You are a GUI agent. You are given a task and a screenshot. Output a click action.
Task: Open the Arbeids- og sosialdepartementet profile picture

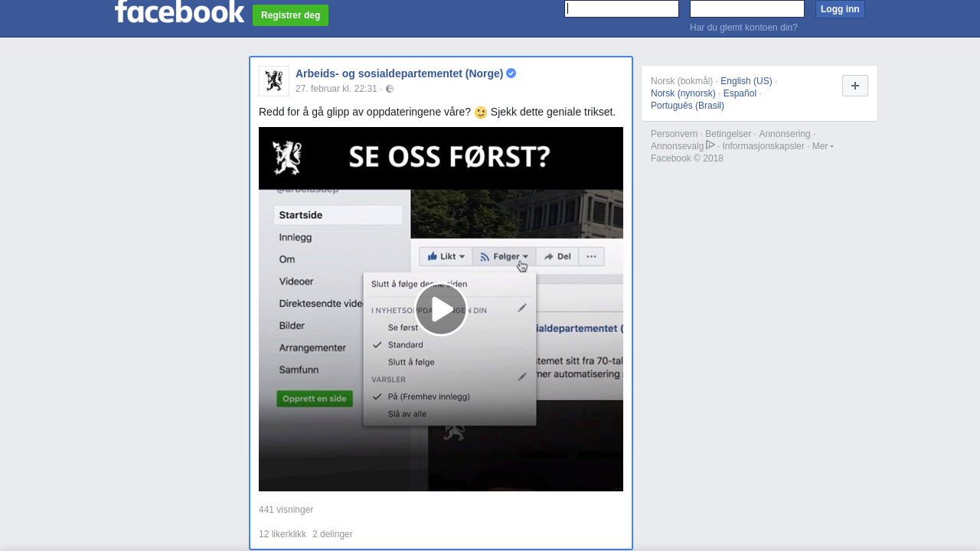274,81
